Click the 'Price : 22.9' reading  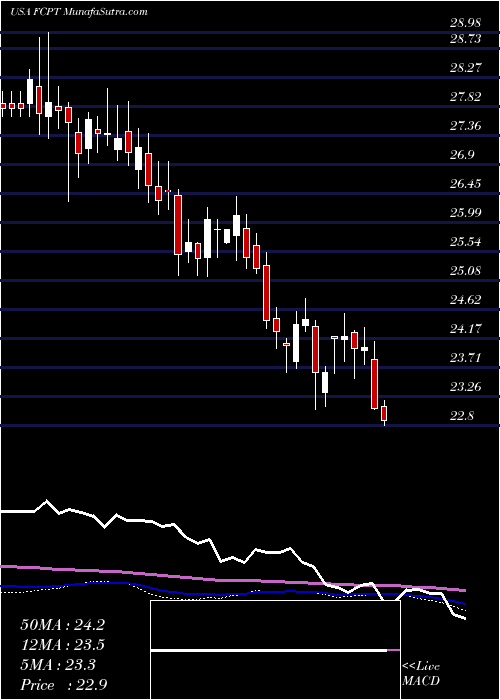(x=63, y=685)
